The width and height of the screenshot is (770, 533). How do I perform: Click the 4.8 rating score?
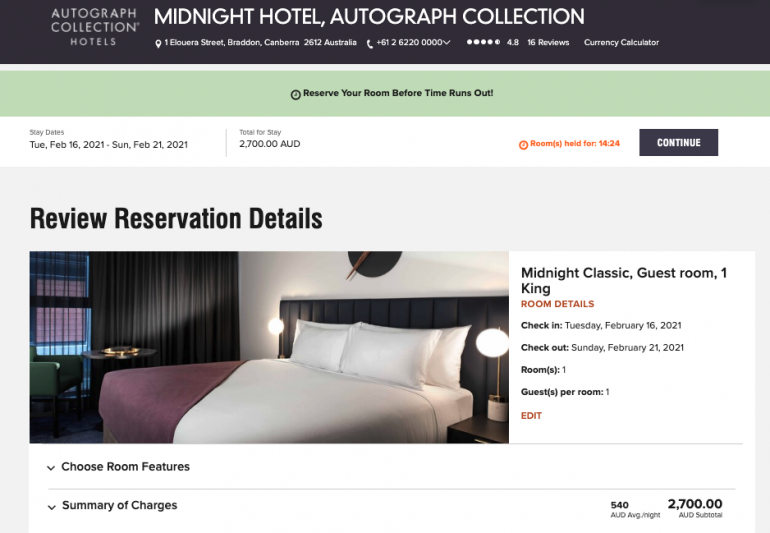[x=513, y=43]
